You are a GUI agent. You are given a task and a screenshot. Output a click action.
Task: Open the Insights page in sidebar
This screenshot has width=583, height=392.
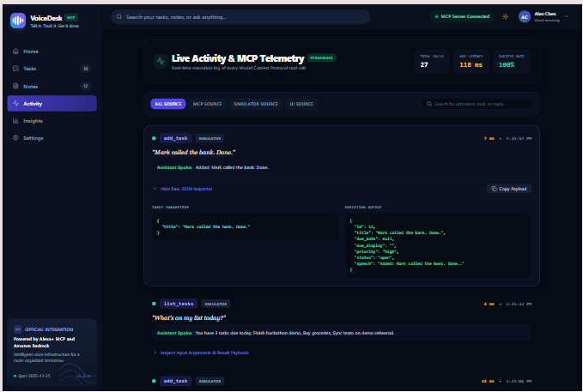tap(52, 121)
